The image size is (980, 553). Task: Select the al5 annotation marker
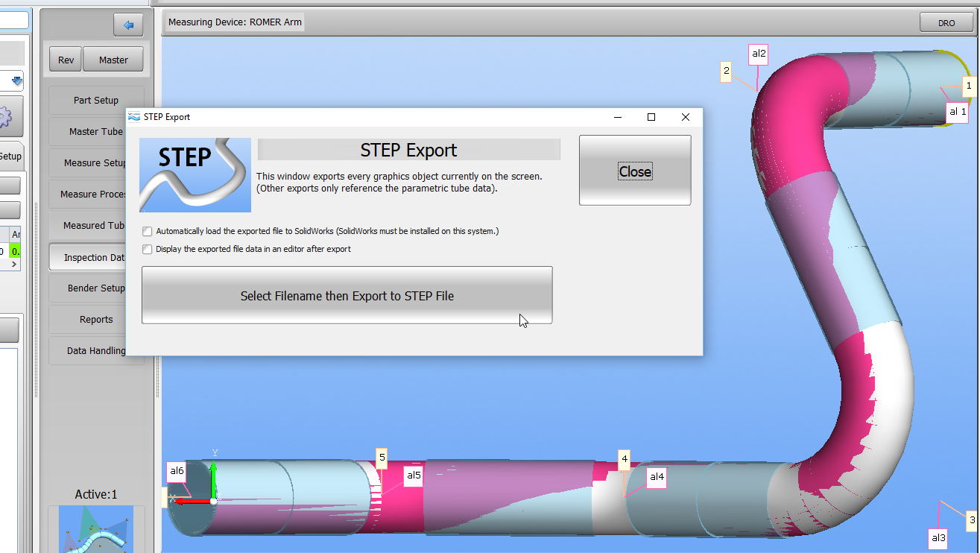tap(413, 475)
